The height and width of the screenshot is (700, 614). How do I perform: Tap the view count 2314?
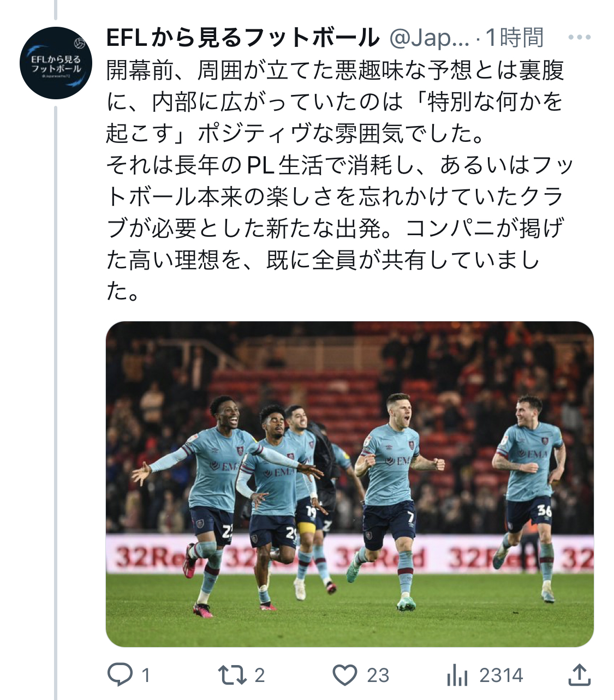(501, 675)
